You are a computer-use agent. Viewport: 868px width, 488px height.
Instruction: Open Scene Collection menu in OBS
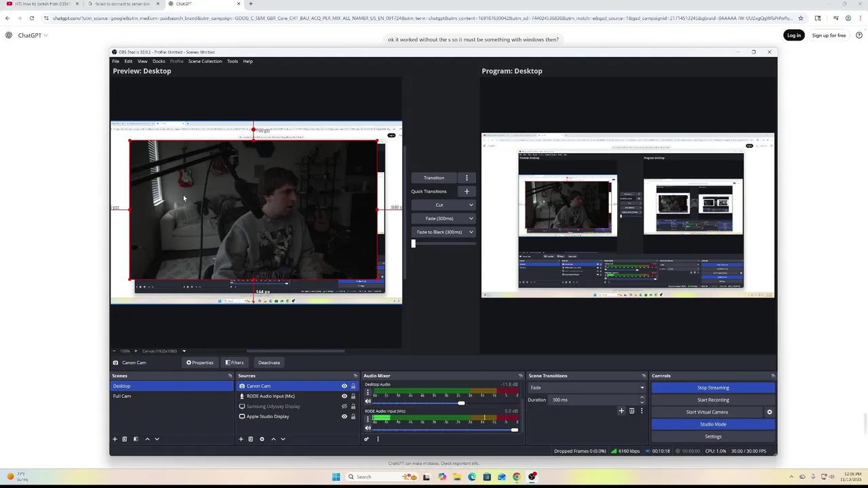click(205, 61)
